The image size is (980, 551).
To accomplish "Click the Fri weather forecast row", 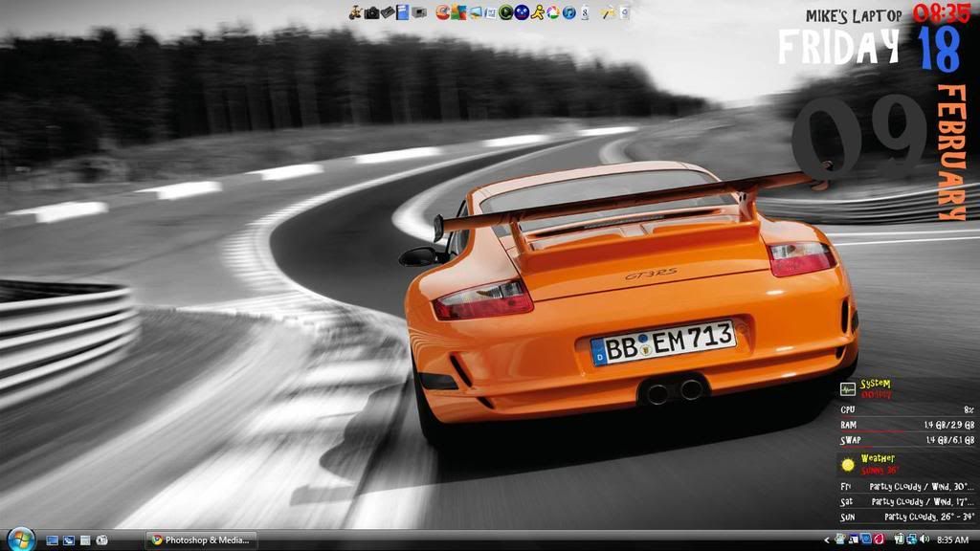I will (x=907, y=487).
